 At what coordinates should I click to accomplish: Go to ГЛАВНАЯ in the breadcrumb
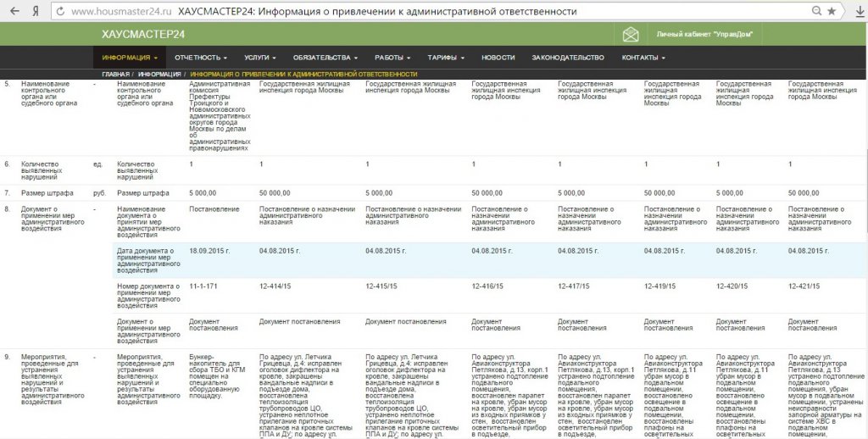point(115,75)
